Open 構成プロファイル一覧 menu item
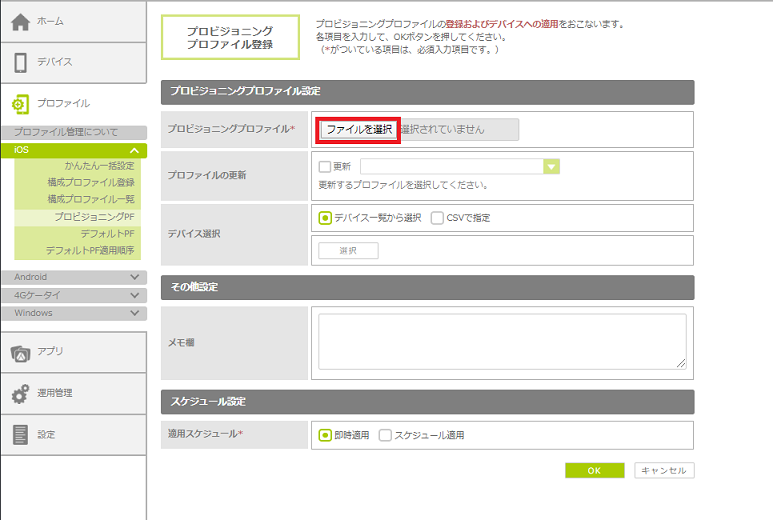The image size is (773, 520). 91,199
